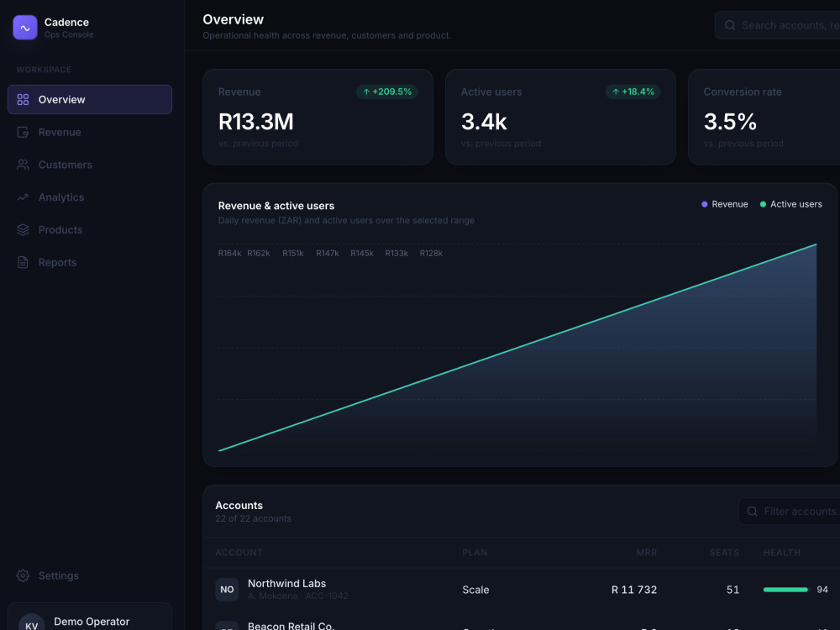Click the Scale plan cell for Northwind Labs
840x630 pixels.
pos(475,590)
